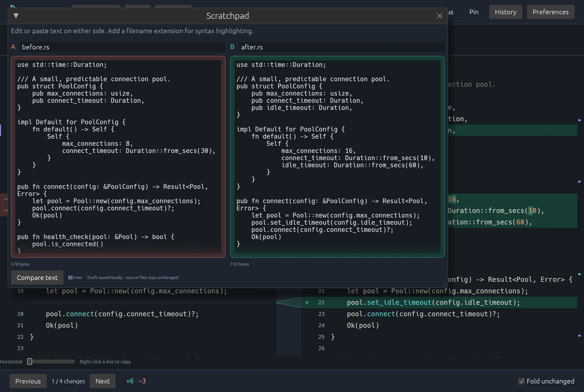Click the bottom purple marker in the minimap

click(x=579, y=336)
